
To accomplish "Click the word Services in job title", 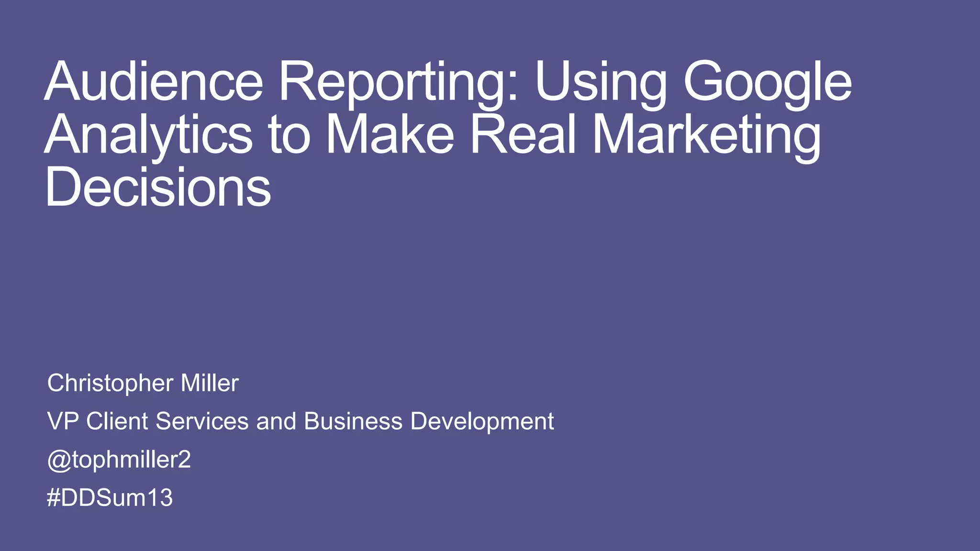I will pyautogui.click(x=201, y=421).
